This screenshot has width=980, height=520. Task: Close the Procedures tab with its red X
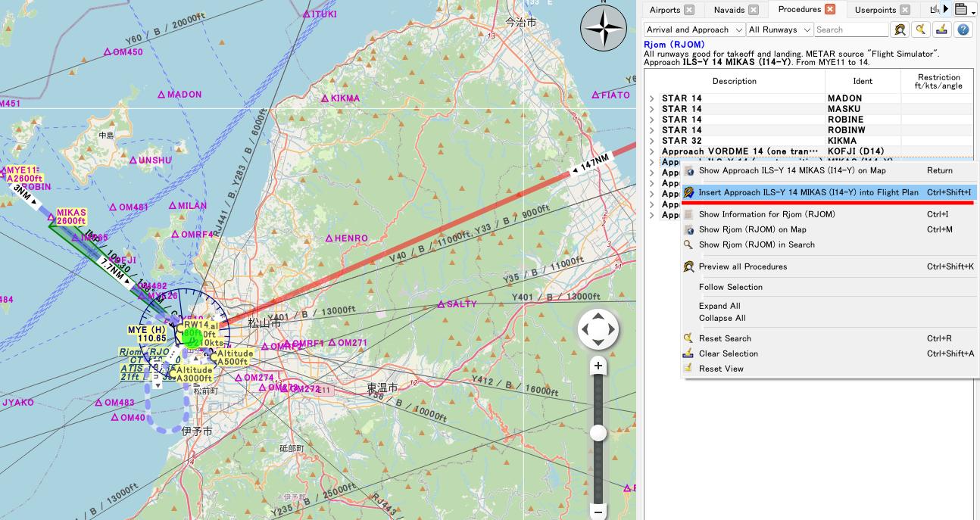click(830, 9)
